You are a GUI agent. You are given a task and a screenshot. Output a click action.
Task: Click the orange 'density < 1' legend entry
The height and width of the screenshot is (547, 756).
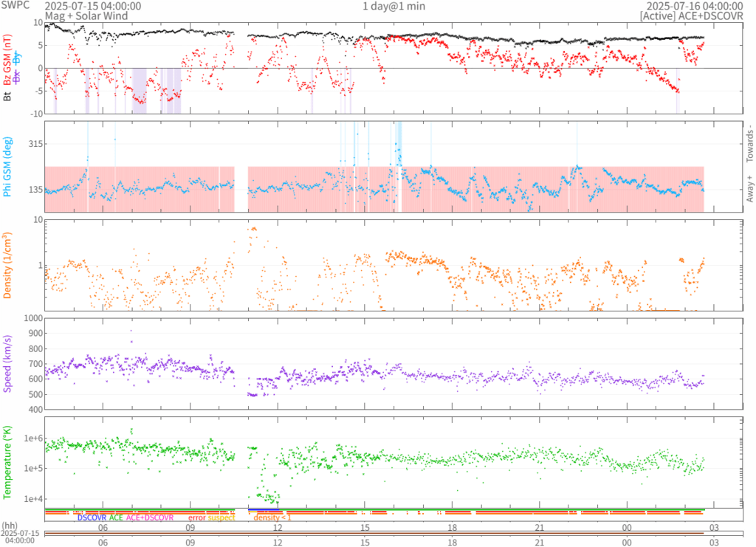pyautogui.click(x=272, y=518)
